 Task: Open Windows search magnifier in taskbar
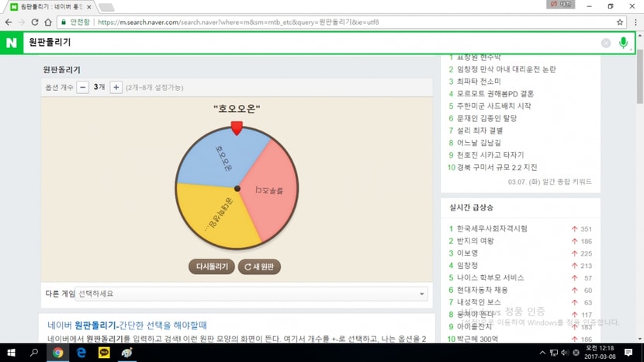(34, 353)
